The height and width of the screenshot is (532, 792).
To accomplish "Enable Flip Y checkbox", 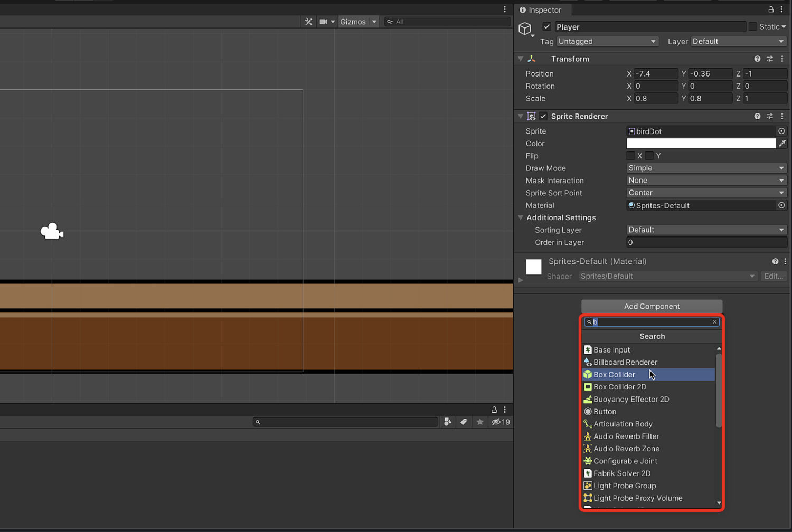I will 649,156.
